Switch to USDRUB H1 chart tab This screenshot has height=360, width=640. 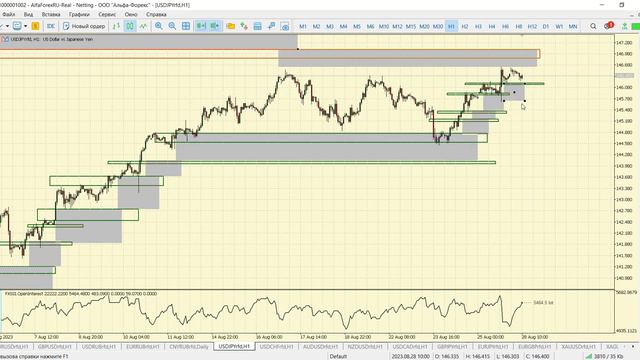98,347
